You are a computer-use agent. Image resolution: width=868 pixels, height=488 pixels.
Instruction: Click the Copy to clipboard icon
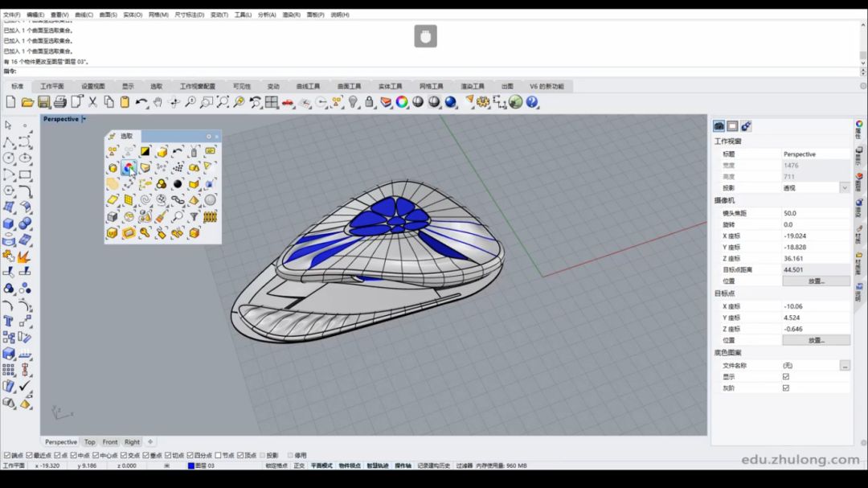(109, 102)
